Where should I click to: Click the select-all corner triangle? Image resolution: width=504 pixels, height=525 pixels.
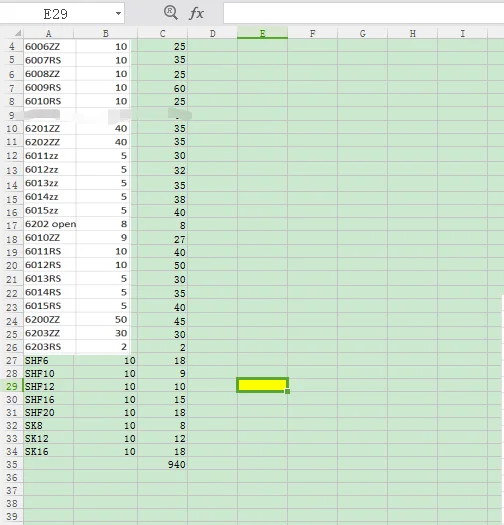pos(17,33)
